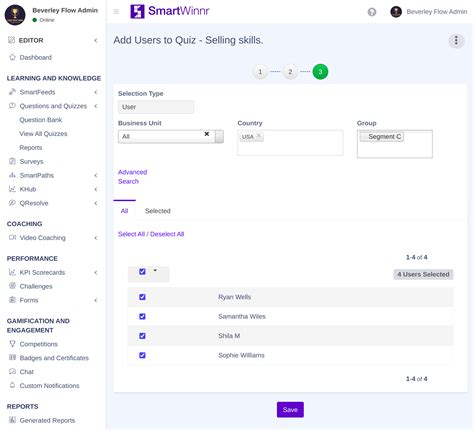Switch to the Selected tab

(158, 211)
